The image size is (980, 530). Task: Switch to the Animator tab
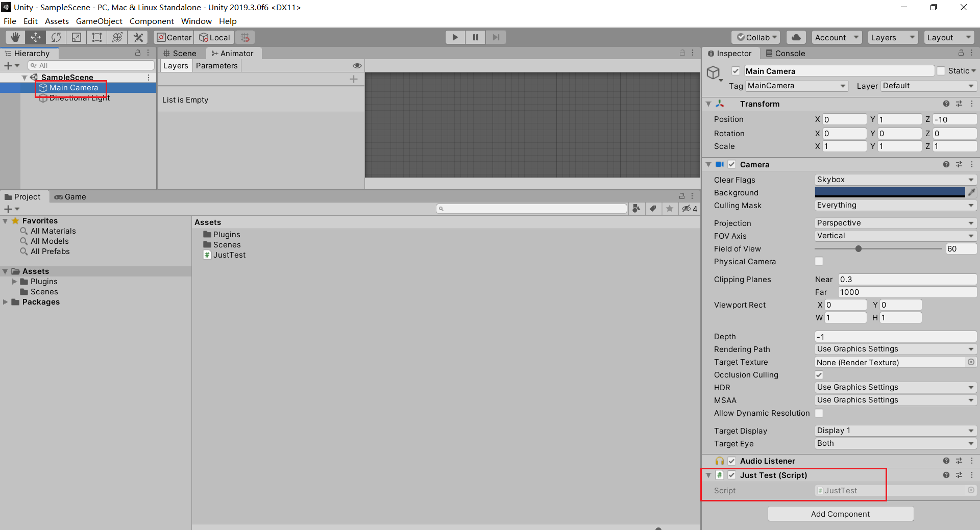click(x=233, y=53)
